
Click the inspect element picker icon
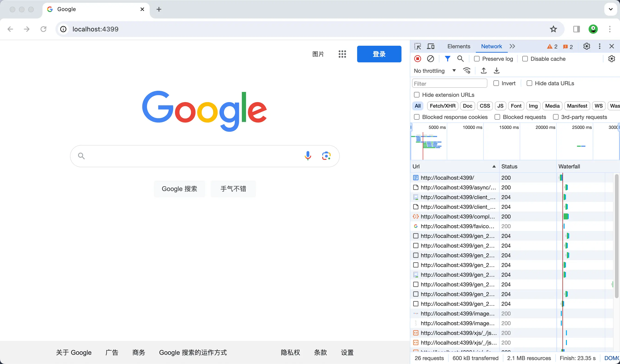[417, 46]
